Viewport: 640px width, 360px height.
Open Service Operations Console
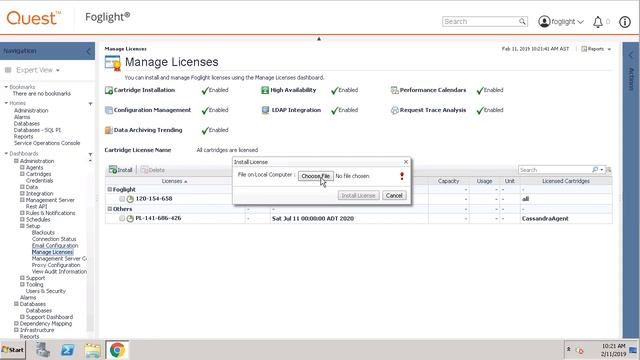pos(47,143)
